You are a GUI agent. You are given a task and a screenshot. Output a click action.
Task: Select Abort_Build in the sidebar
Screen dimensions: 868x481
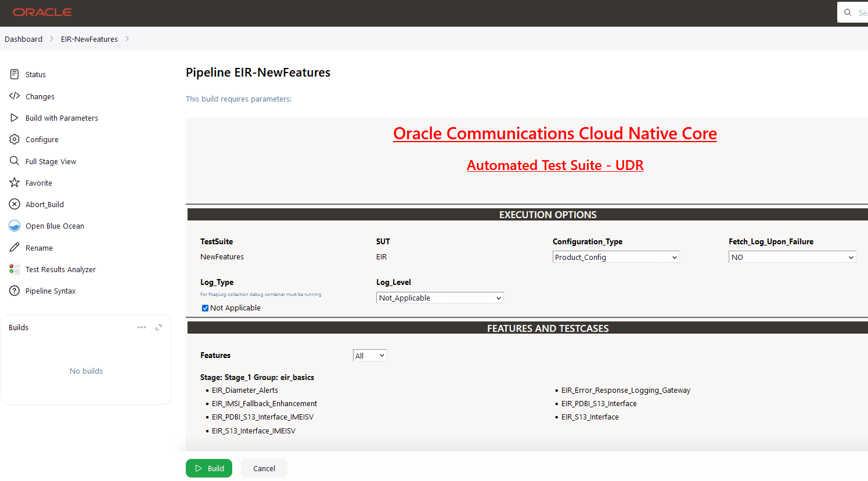(45, 205)
